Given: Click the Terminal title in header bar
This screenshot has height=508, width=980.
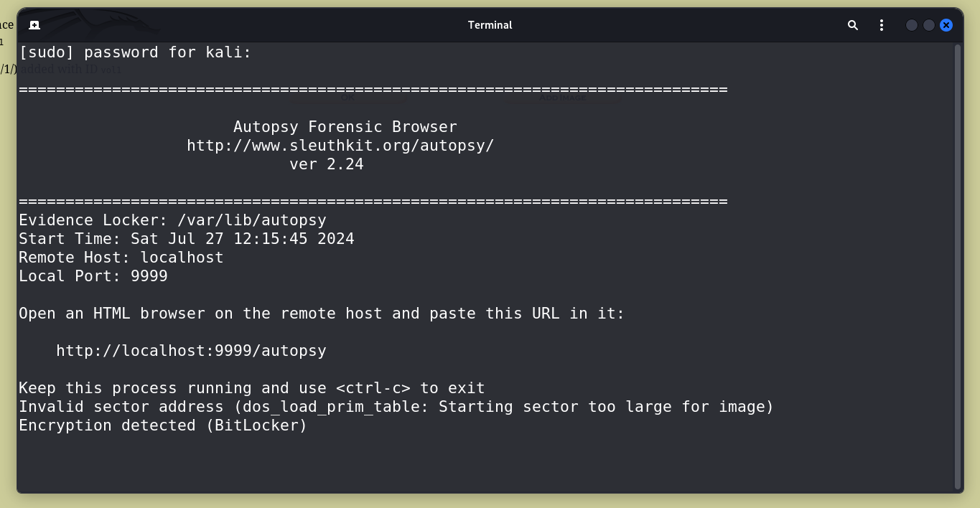Looking at the screenshot, I should click(x=490, y=25).
